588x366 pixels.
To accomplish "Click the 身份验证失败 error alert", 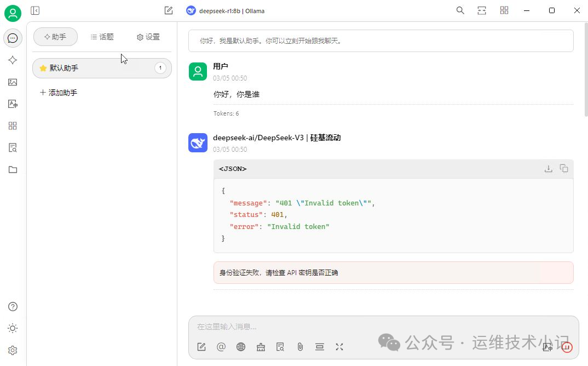I will (394, 272).
